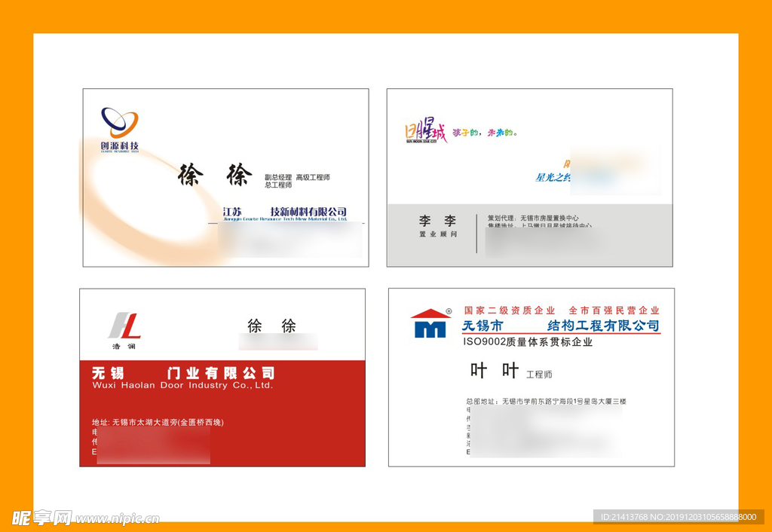Click Wuxi Haolan Door Industry Co., Ltd. text

click(x=182, y=385)
